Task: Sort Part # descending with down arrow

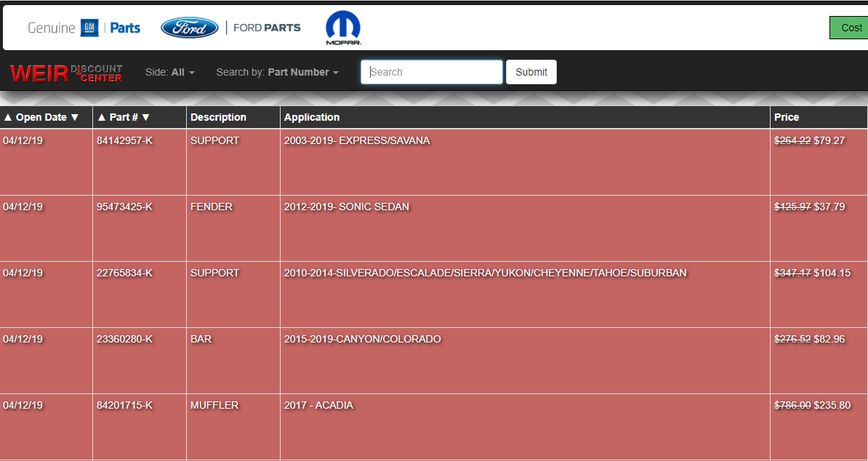Action: pos(145,117)
